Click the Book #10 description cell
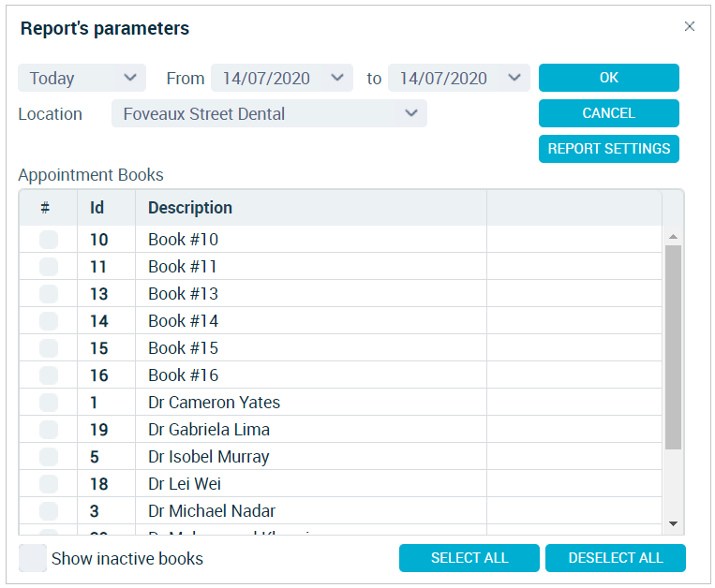 pyautogui.click(x=311, y=240)
